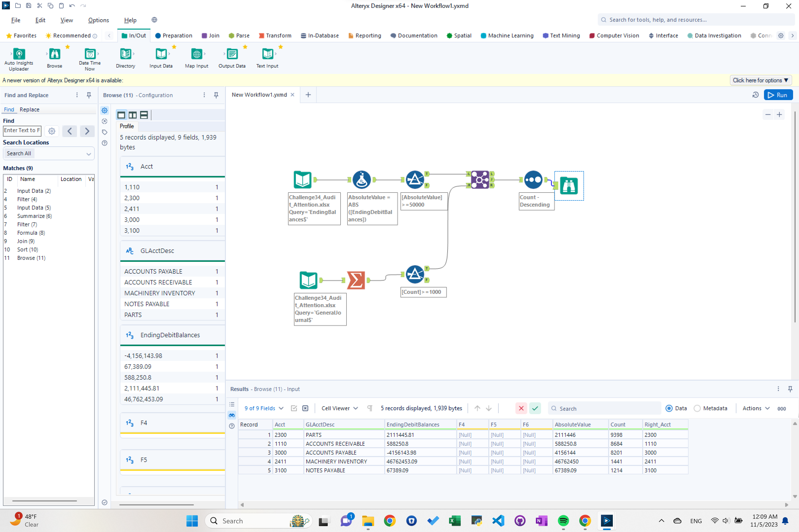Click the results Search field

point(604,408)
